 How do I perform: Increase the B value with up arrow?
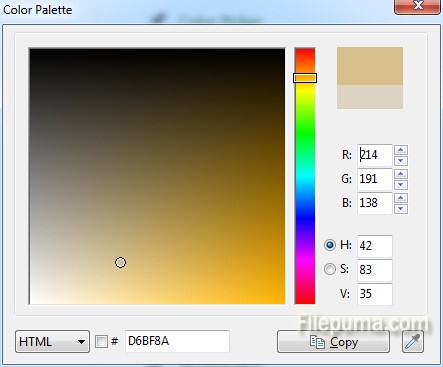[x=401, y=198]
